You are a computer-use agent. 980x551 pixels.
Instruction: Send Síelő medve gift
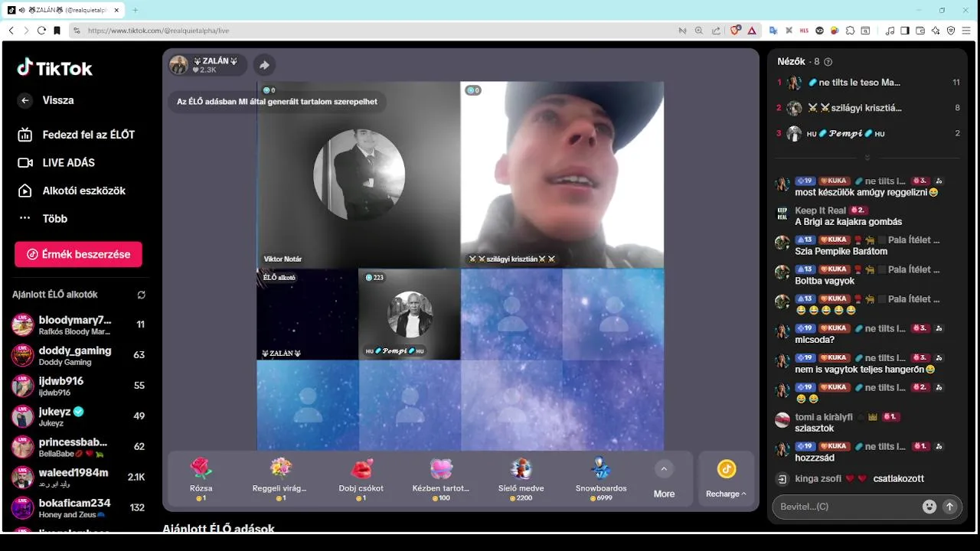coord(521,479)
